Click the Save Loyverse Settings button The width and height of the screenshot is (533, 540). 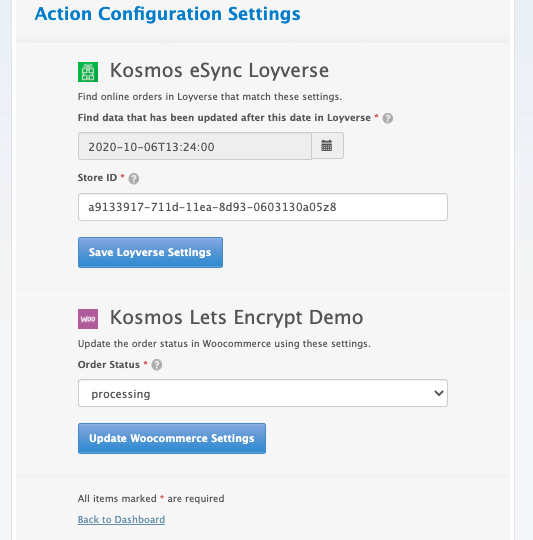[x=150, y=252]
